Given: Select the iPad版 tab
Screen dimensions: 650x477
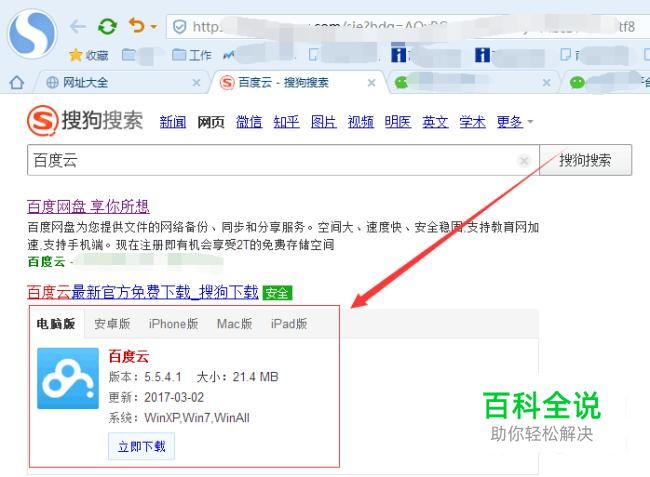Looking at the screenshot, I should [289, 324].
